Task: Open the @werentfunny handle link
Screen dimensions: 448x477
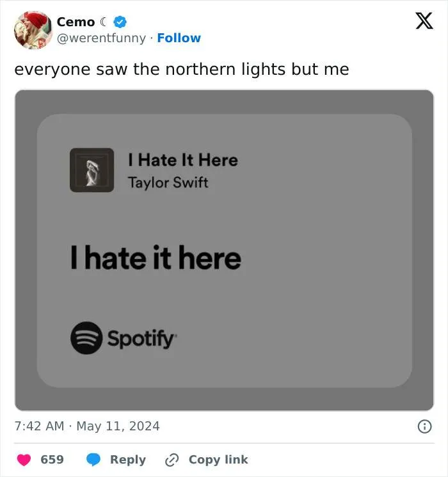Action: coord(102,38)
